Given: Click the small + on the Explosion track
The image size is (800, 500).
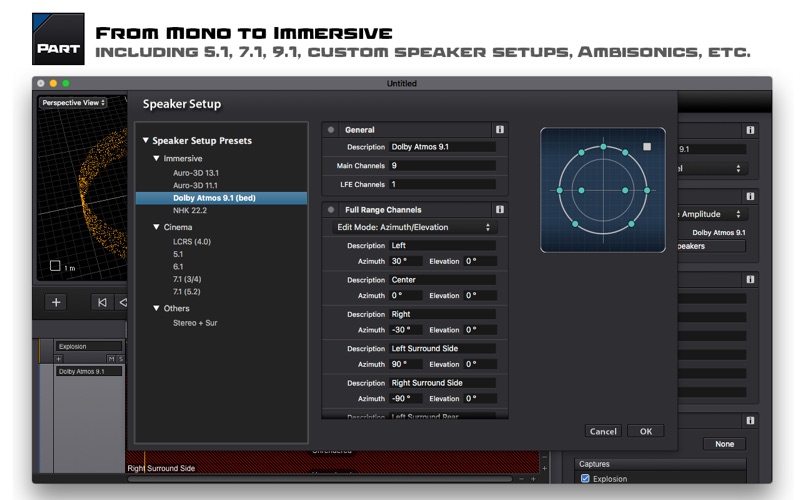Looking at the screenshot, I should pyautogui.click(x=59, y=359).
